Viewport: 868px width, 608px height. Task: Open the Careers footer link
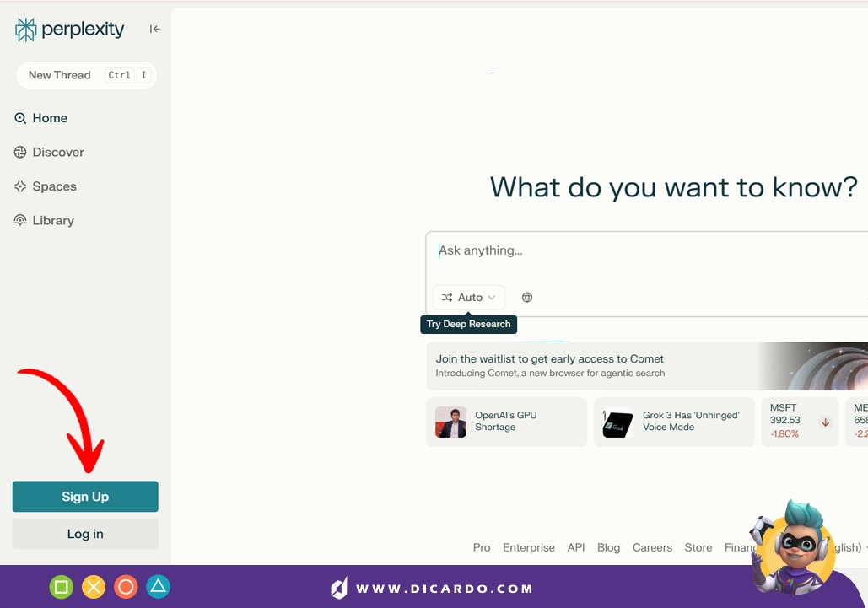tap(652, 547)
